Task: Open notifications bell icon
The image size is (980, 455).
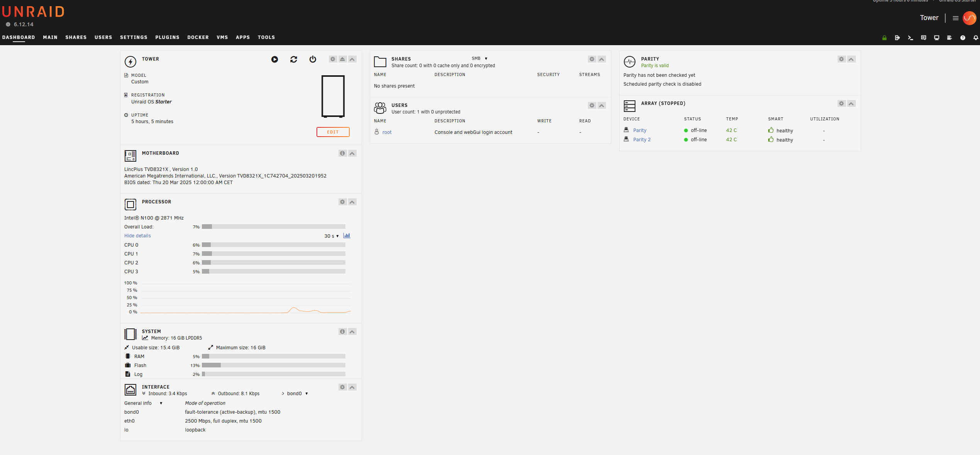Action: tap(976, 38)
